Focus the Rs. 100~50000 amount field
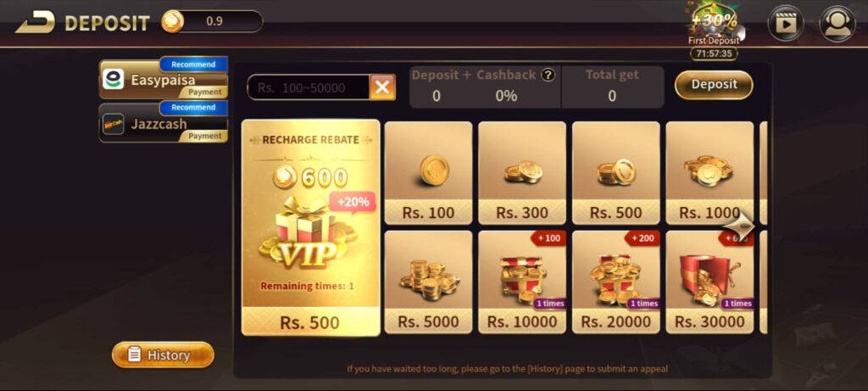Image resolution: width=868 pixels, height=391 pixels. point(309,87)
